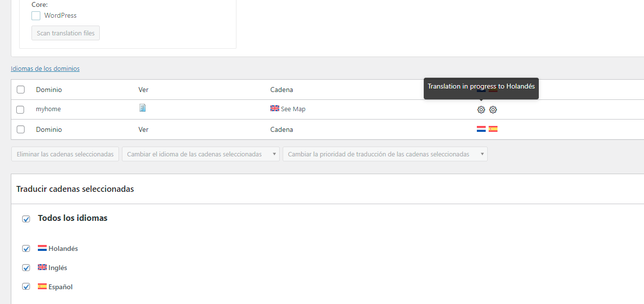The width and height of the screenshot is (644, 304).
Task: Click the Spanish flag in table footer
Action: click(493, 129)
